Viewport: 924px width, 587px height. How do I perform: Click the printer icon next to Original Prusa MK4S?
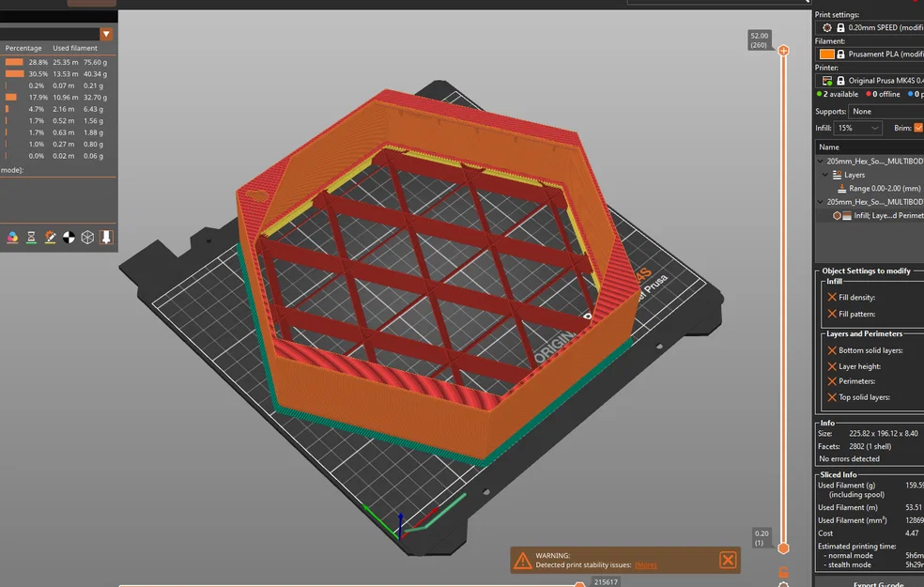coord(827,82)
